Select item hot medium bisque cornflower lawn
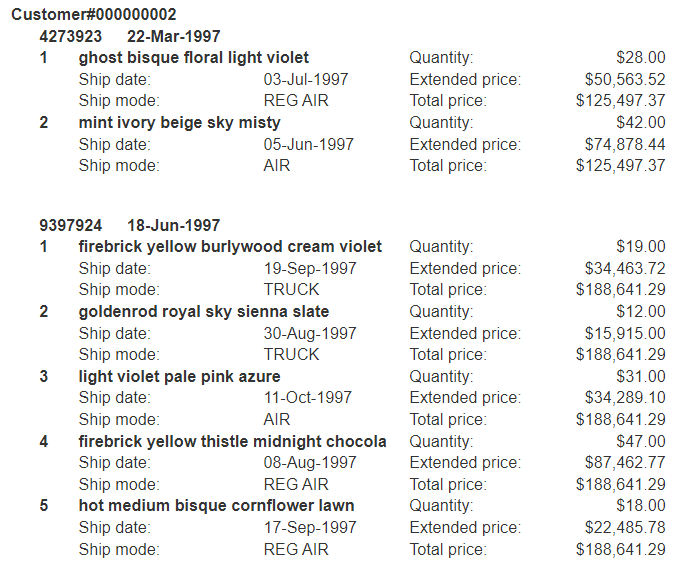Viewport: 674px width, 564px height. 217,505
